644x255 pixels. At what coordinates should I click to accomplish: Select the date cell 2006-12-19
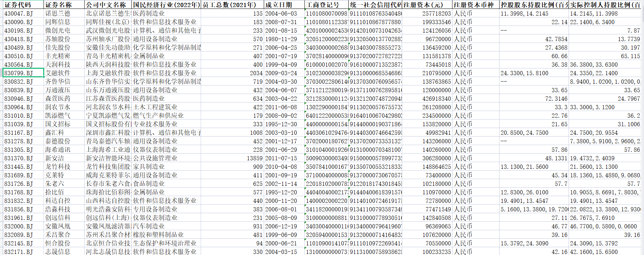pyautogui.click(x=284, y=226)
